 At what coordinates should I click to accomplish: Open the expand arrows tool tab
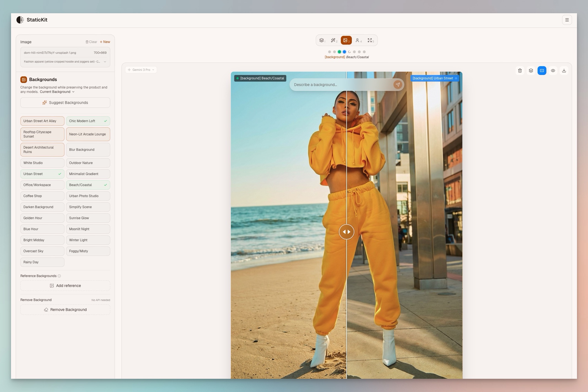click(370, 41)
